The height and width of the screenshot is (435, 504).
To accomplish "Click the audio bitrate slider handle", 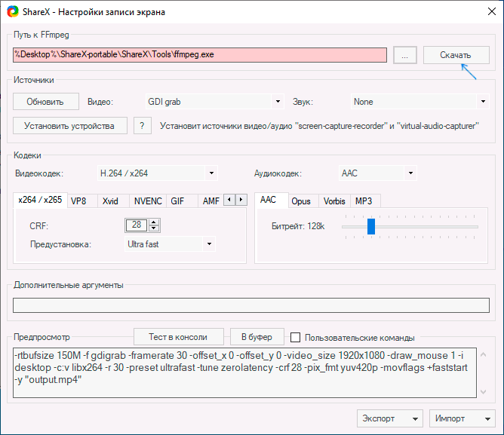I will (x=371, y=226).
